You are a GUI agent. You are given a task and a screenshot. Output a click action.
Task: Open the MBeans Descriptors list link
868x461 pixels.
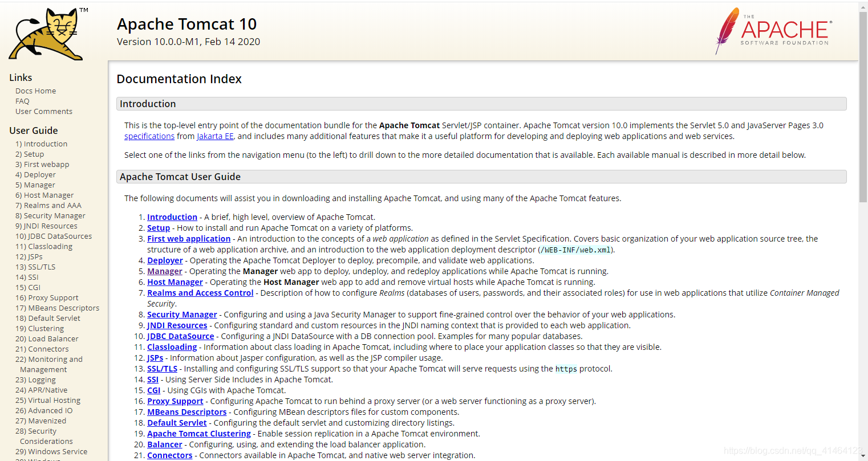click(187, 412)
